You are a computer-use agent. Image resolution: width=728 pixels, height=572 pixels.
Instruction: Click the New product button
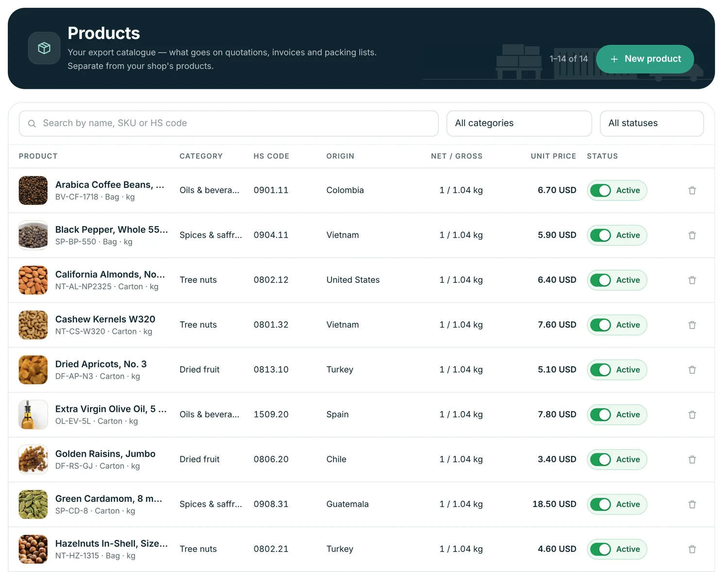(645, 59)
